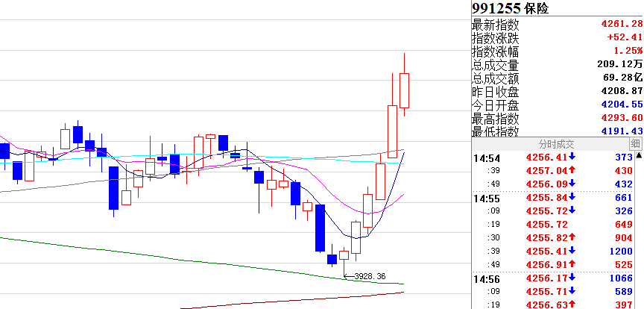Image resolution: width=644 pixels, height=309 pixels.
Task: Click the 最低指数 value 4191.43
Action: pyautogui.click(x=622, y=131)
